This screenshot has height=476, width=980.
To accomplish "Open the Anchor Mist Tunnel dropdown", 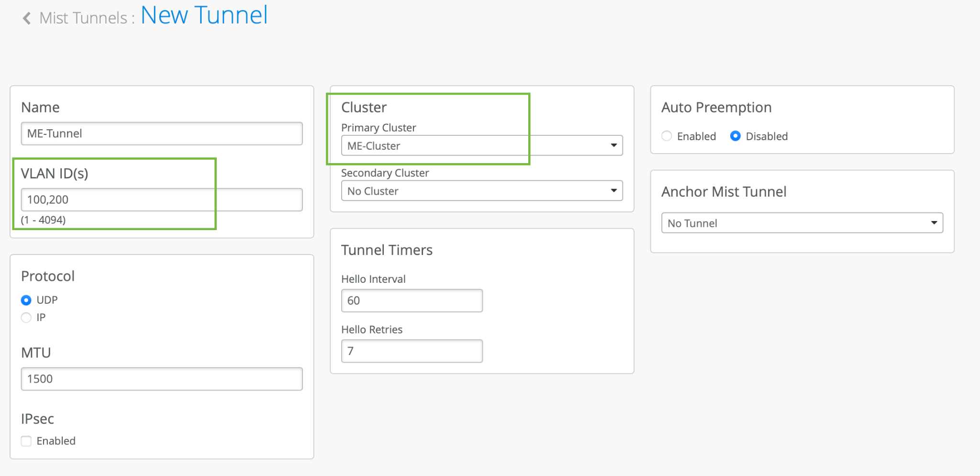I will pos(802,223).
